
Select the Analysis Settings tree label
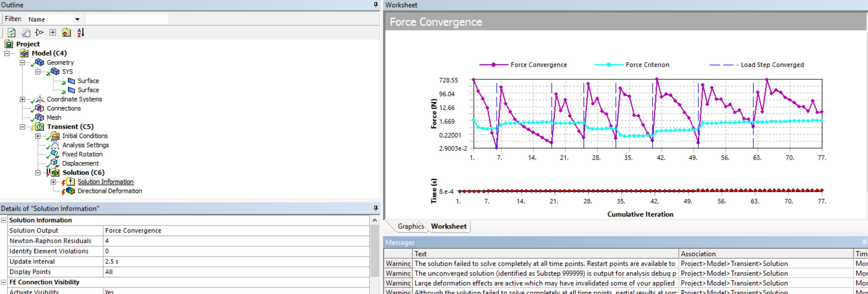point(85,145)
